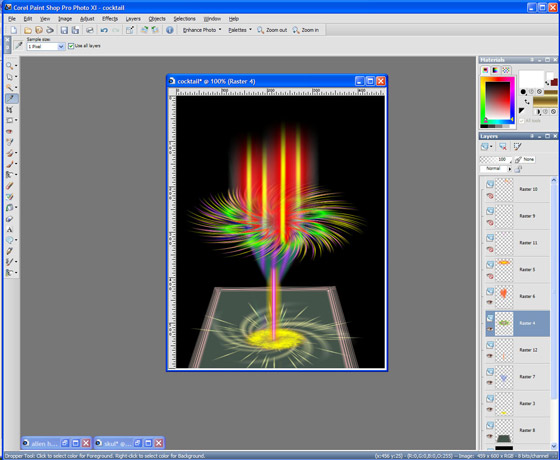Toggle visibility eye of Raster 10 layer

tap(490, 196)
